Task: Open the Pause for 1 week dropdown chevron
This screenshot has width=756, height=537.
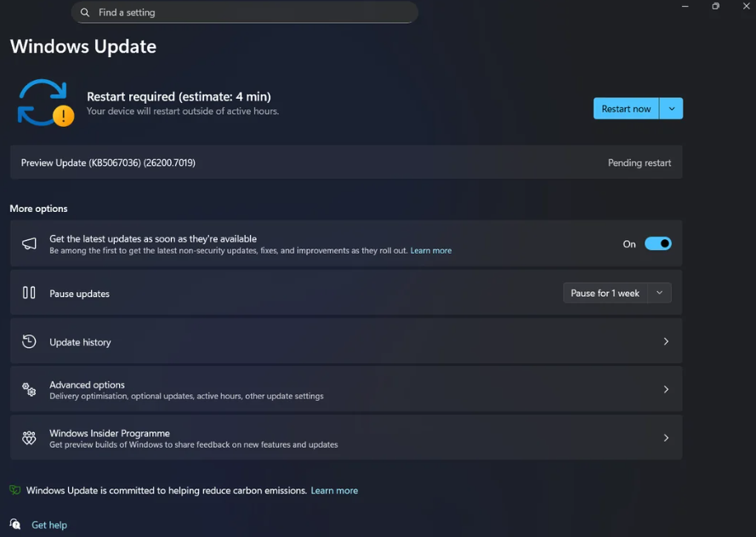Action: pos(660,293)
